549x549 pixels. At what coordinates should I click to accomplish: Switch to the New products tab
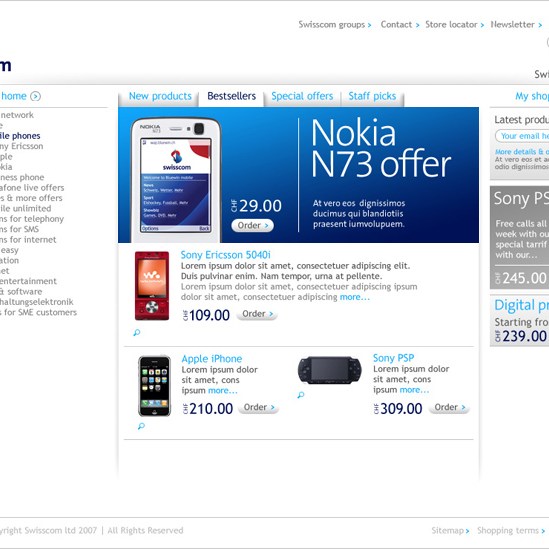tap(160, 96)
